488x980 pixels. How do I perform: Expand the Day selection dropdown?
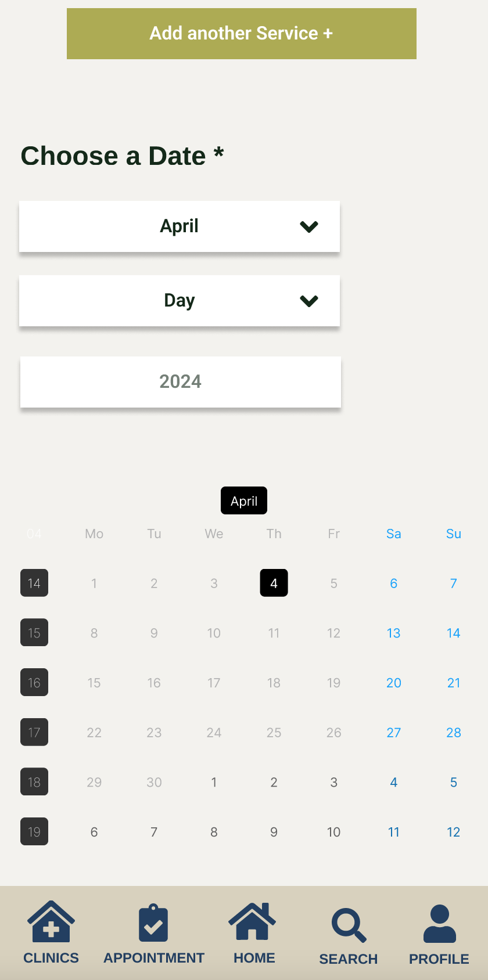(180, 301)
